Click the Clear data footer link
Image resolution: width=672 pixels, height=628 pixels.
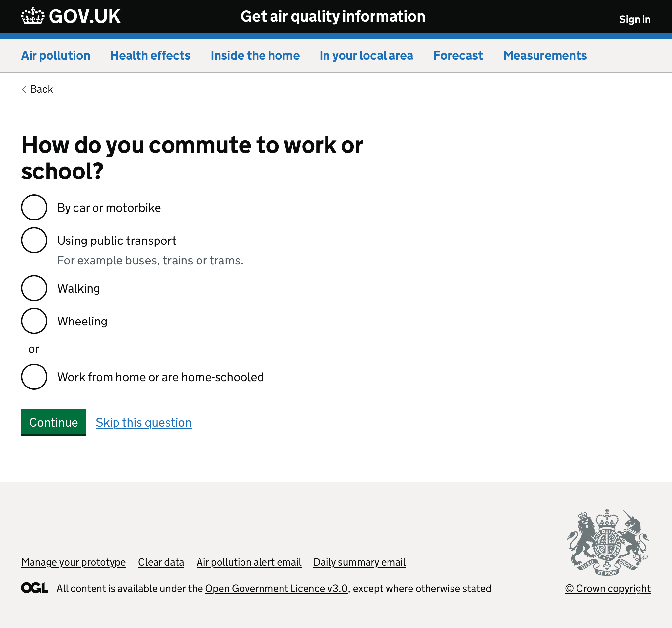[161, 561]
